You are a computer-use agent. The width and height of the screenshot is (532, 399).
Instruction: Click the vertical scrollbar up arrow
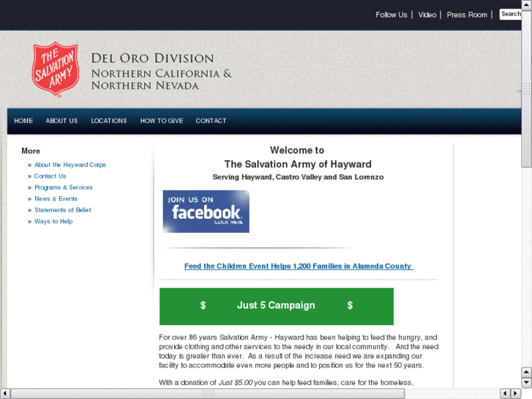(x=527, y=4)
